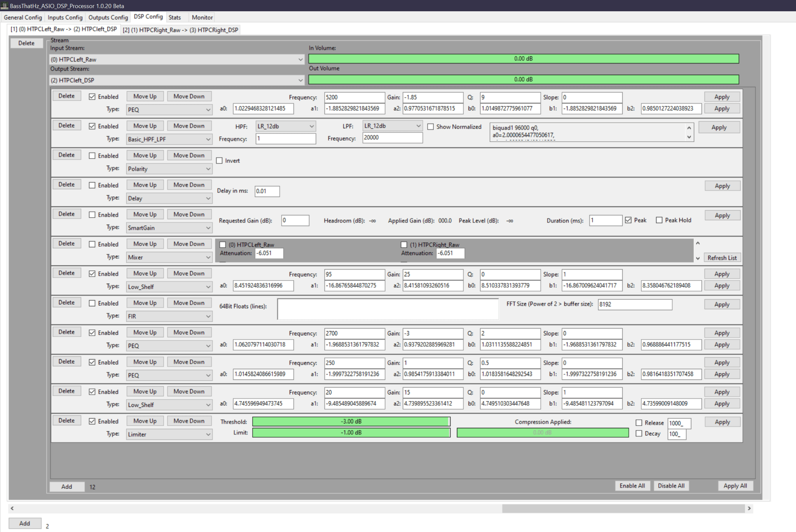
Task: Click the app icon in the title bar
Action: [4, 6]
